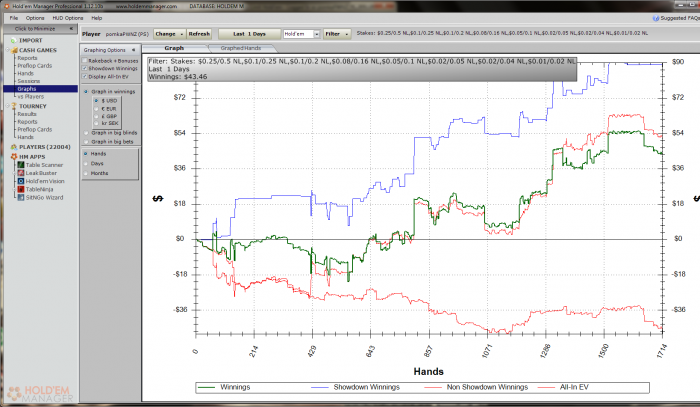Select Graph in winnings radio button
Screen dimensions: 700x407
point(86,91)
